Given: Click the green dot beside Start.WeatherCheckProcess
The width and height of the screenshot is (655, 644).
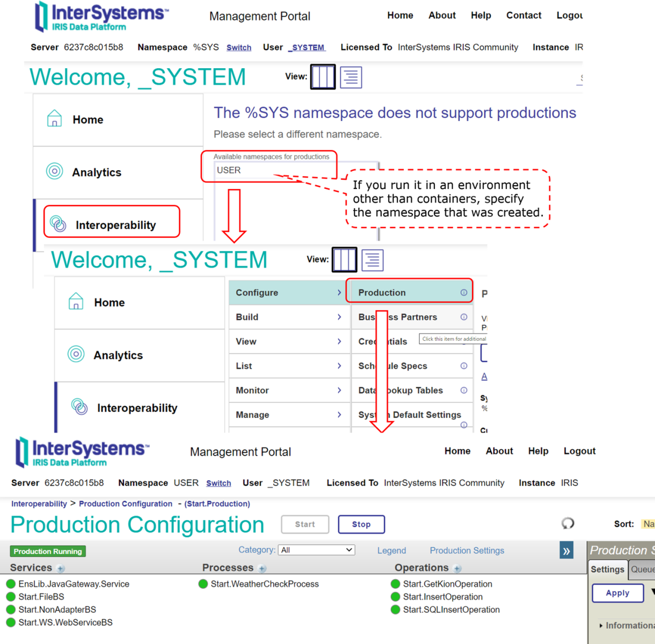Looking at the screenshot, I should [204, 583].
